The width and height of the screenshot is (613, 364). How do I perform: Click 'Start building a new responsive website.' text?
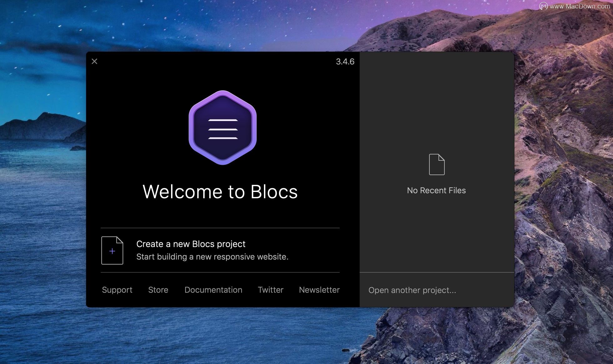212,257
